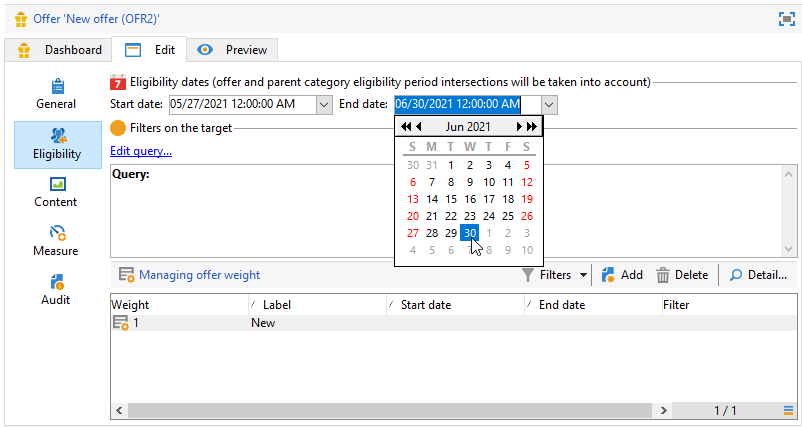This screenshot has height=428, width=802.
Task: Collapse the End date calendar dropdown
Action: (549, 105)
